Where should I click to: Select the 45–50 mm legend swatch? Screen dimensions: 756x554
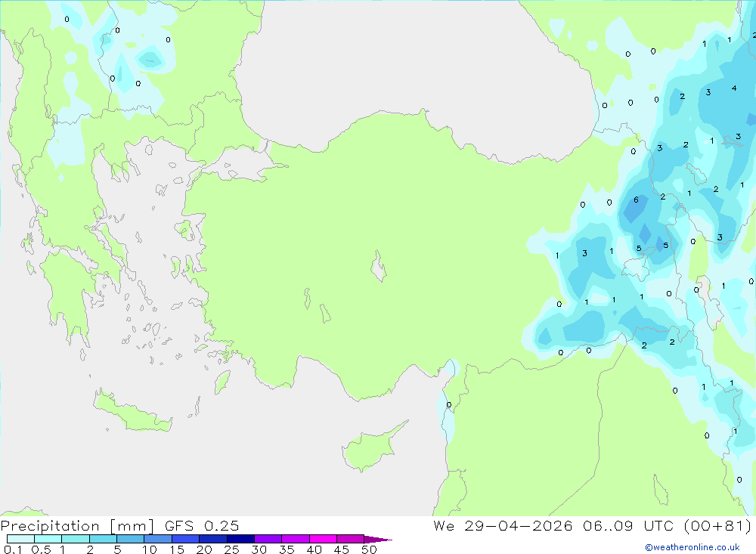click(x=351, y=539)
